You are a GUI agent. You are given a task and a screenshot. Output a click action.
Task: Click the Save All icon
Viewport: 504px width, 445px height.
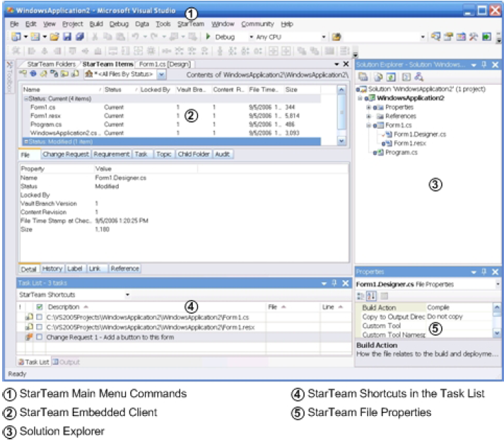point(79,37)
